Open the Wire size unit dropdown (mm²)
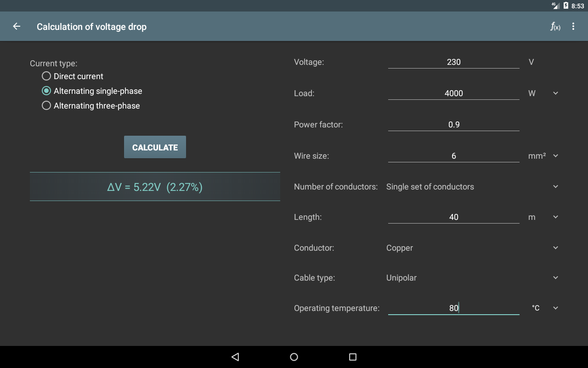 click(543, 156)
